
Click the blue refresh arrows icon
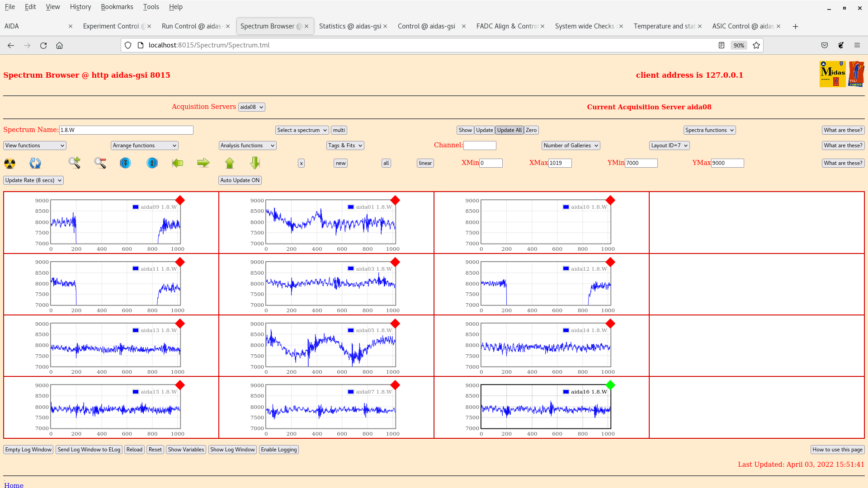coord(35,163)
